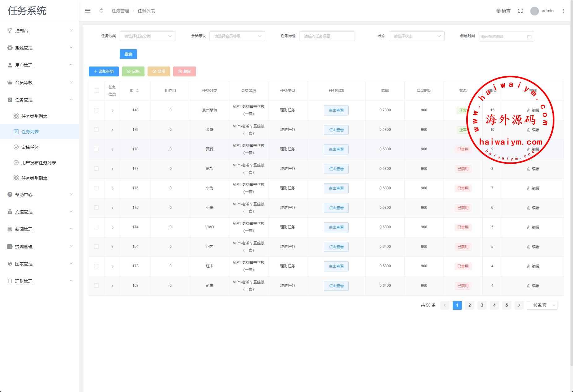Click the admin avatar icon
Viewport: 573px width, 392px height.
click(x=534, y=11)
